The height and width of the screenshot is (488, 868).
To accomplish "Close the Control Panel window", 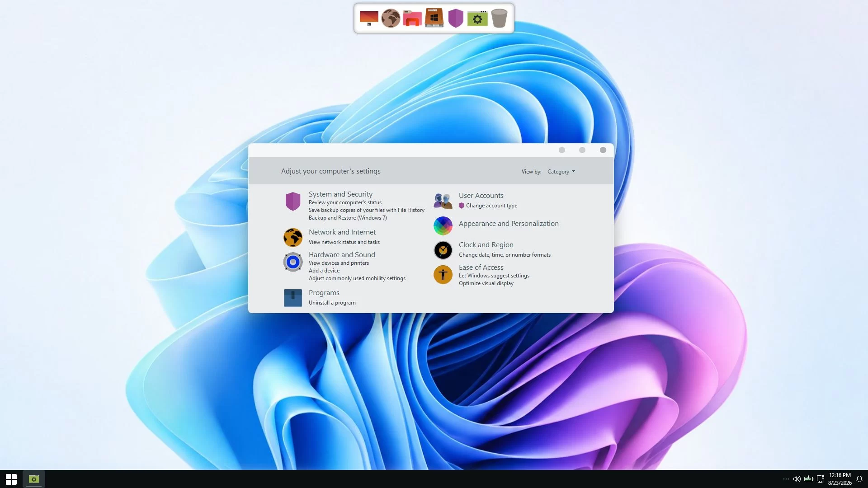I will pyautogui.click(x=603, y=150).
